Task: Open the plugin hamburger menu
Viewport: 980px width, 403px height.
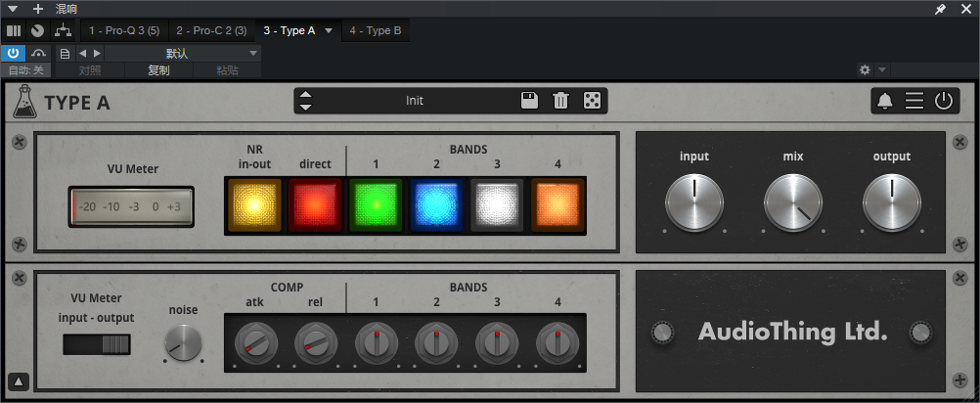Action: [x=913, y=101]
